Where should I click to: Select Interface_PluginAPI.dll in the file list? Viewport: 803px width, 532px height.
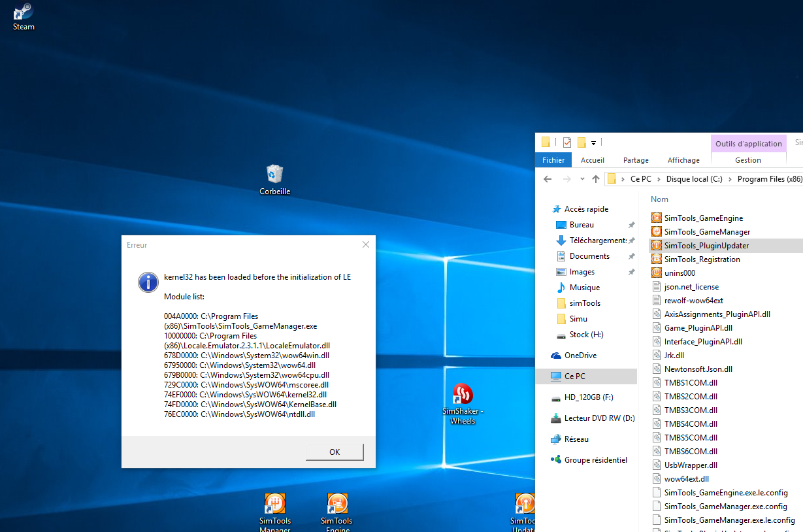[x=703, y=341]
